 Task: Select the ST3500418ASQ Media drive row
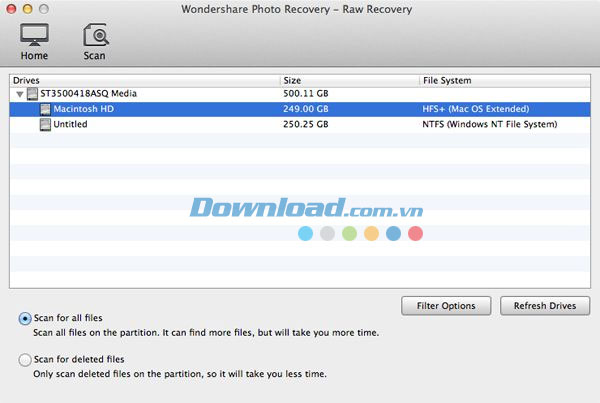click(x=300, y=94)
